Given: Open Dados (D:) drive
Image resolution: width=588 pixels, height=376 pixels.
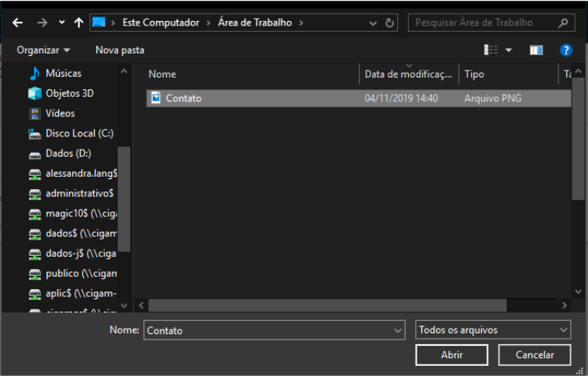Looking at the screenshot, I should 68,154.
